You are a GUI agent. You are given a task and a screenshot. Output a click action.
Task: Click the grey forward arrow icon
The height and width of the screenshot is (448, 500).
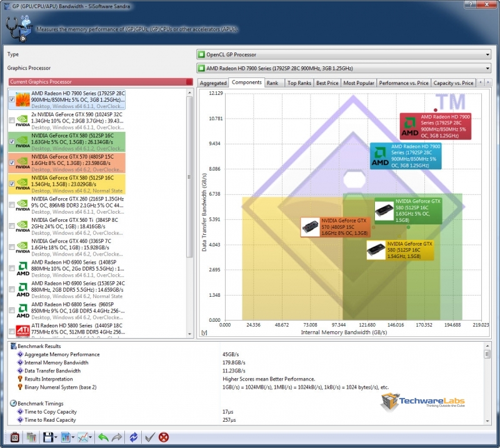coord(117,437)
